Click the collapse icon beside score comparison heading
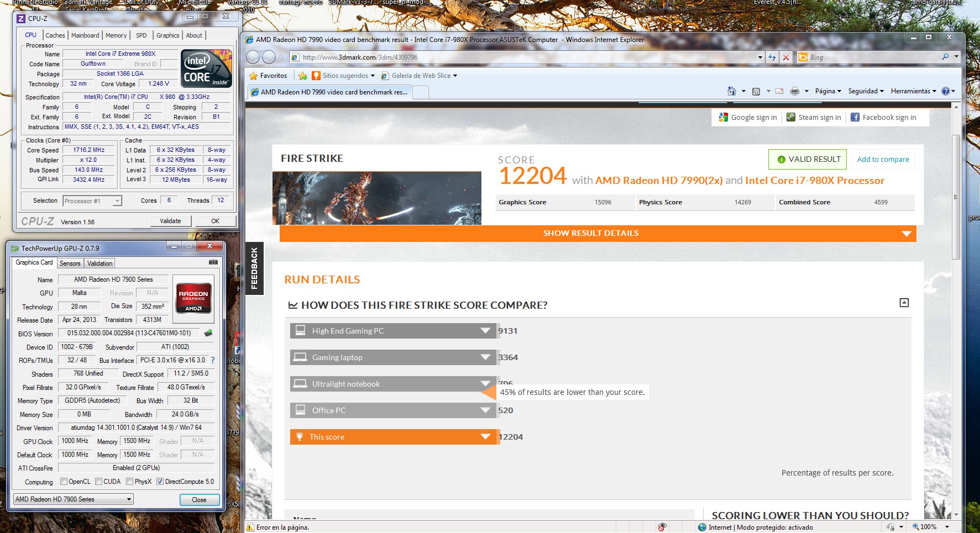This screenshot has height=533, width=980. [904, 303]
